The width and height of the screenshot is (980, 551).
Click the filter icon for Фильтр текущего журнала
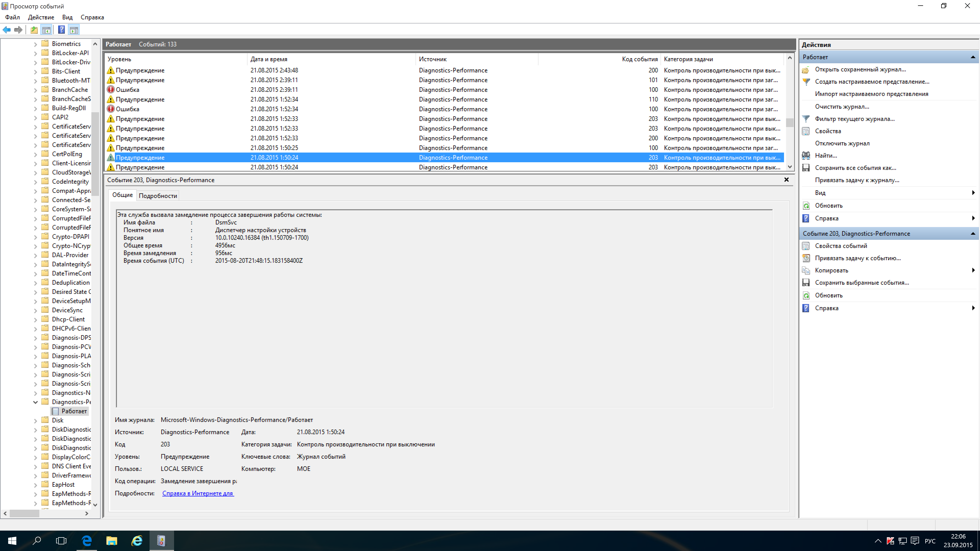click(x=806, y=119)
